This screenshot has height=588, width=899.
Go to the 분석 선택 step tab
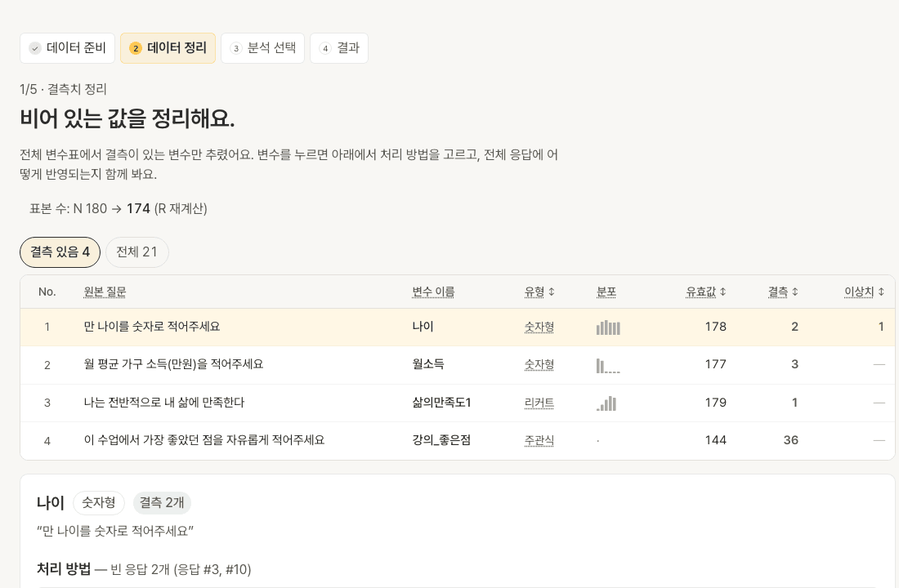262,48
